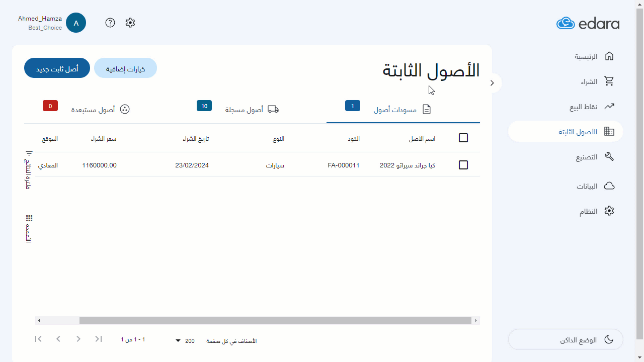
Task: Open نقاط البيع in the sidebar
Action: pos(566,107)
